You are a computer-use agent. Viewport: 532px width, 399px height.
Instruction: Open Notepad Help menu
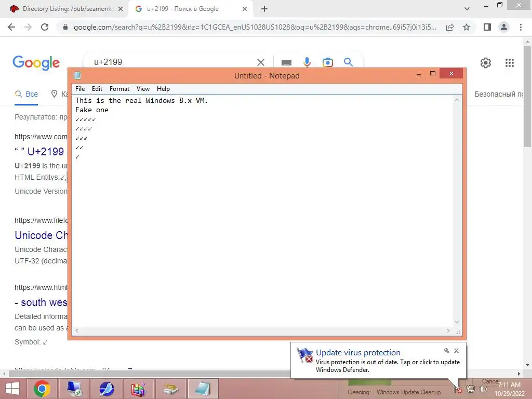tap(163, 89)
